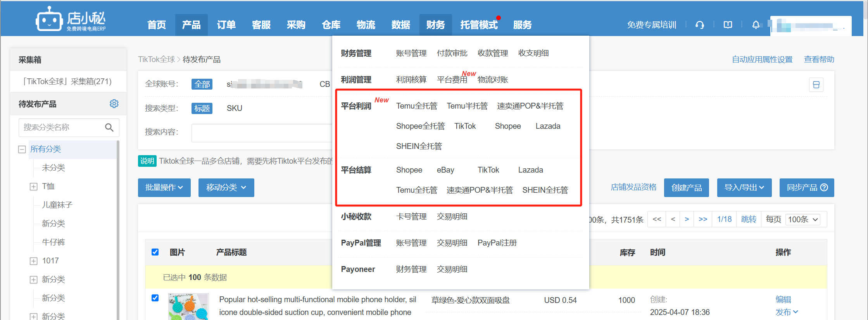
Task: Choose 速卖通POP&半托管 under 平台结算
Action: click(480, 190)
